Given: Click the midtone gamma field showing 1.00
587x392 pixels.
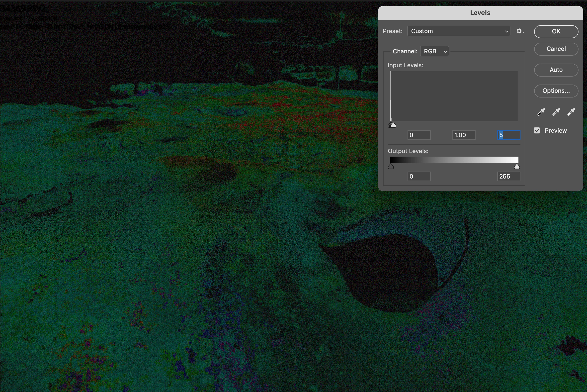Looking at the screenshot, I should point(464,135).
